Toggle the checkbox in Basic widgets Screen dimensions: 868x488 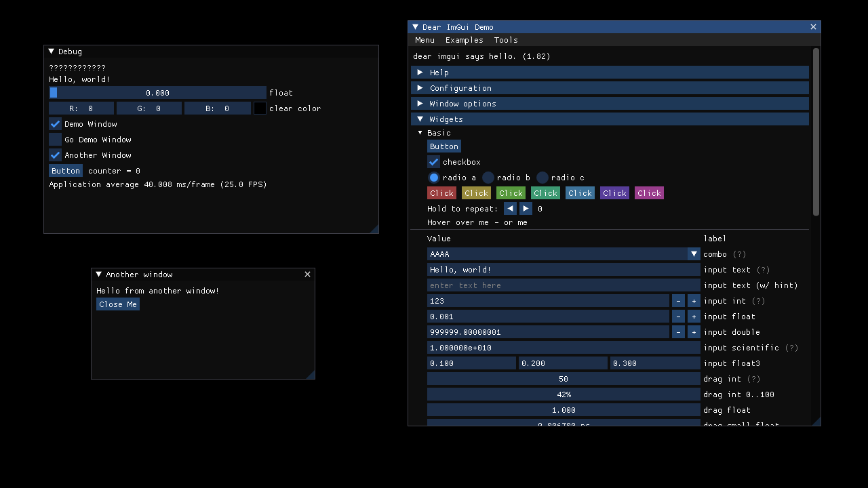[x=433, y=162]
